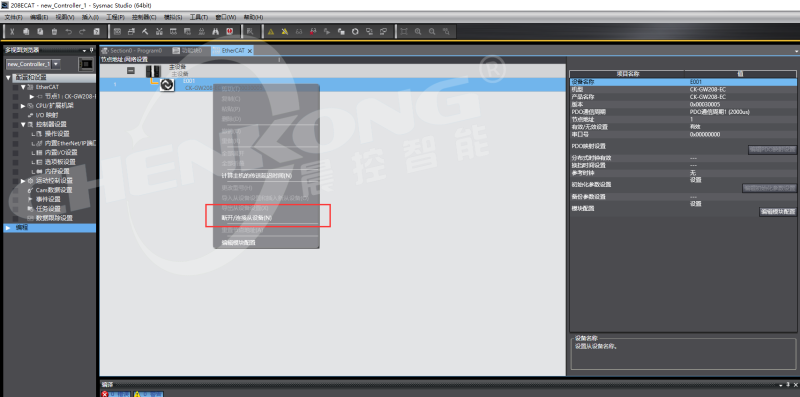This screenshot has height=397, width=800.
Task: Select 断开/连接从设备(N) in context menu
Action: pyautogui.click(x=246, y=218)
